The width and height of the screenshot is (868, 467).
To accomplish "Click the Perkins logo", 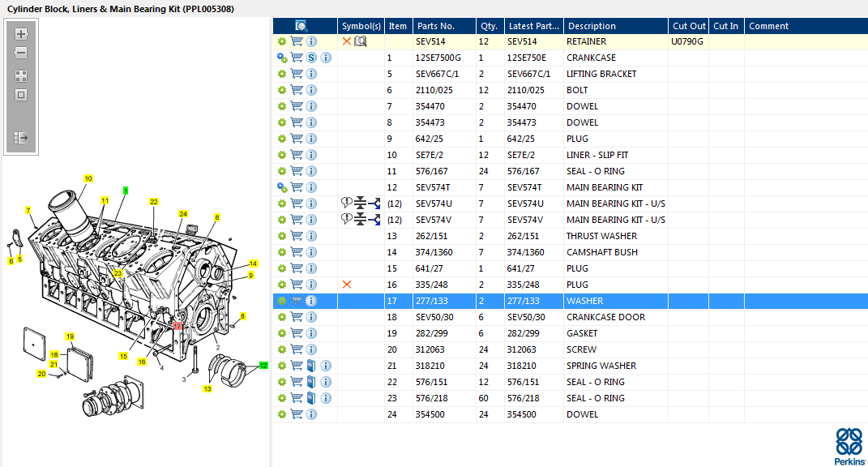I will click(x=849, y=447).
